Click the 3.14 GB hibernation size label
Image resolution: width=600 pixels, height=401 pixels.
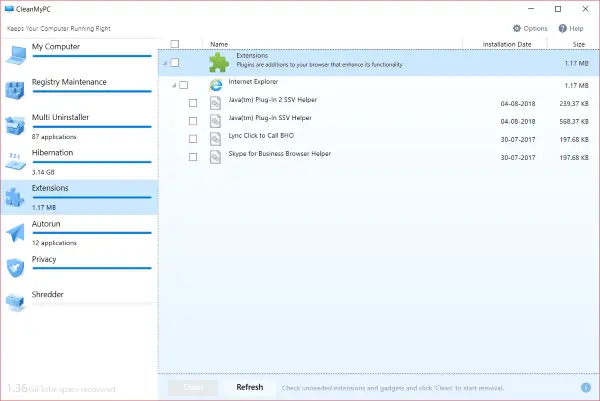[43, 172]
